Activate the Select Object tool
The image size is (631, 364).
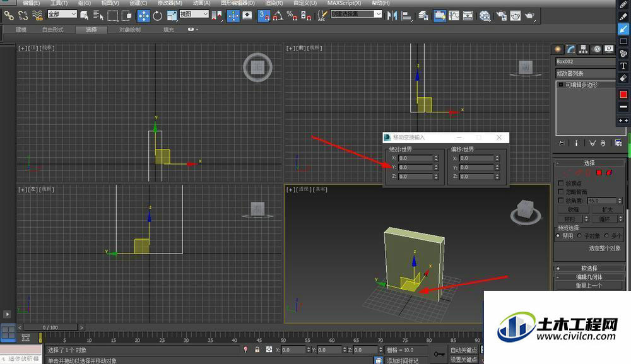click(x=85, y=16)
